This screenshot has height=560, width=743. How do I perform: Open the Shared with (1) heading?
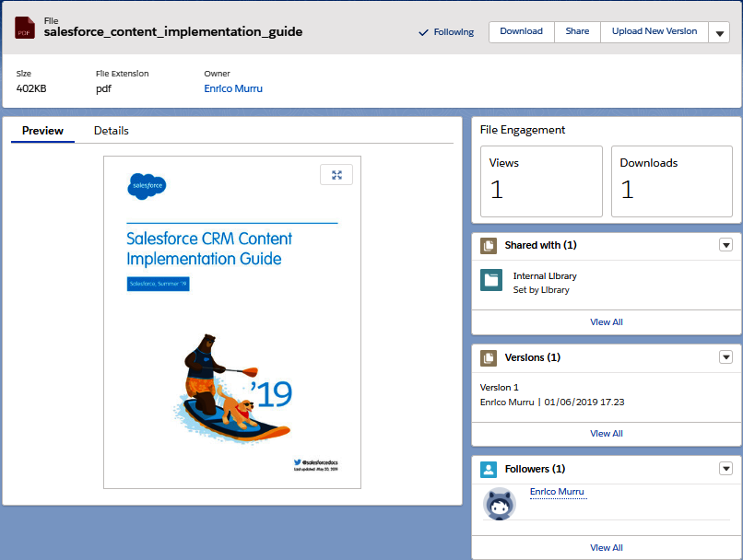click(541, 245)
